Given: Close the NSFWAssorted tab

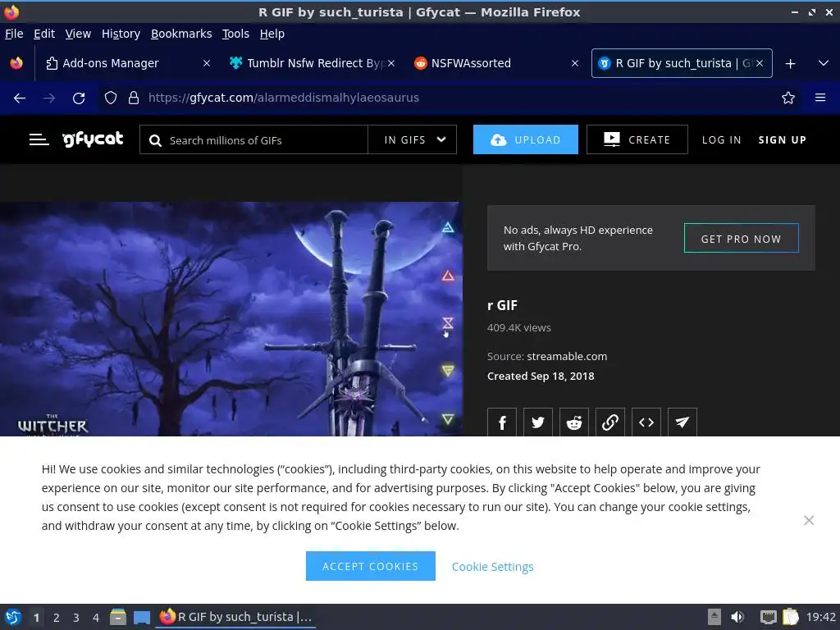Looking at the screenshot, I should click(x=575, y=63).
